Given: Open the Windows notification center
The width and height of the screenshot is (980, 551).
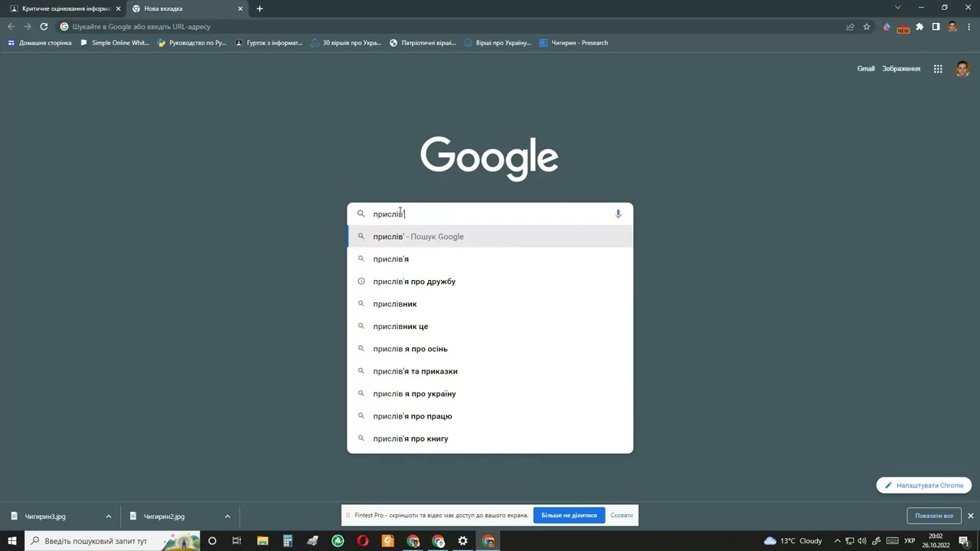Looking at the screenshot, I should point(964,541).
